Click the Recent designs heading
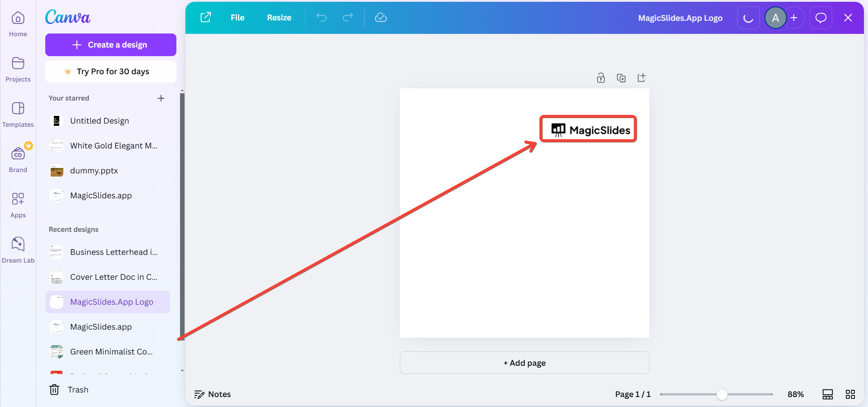This screenshot has height=407, width=868. [74, 230]
